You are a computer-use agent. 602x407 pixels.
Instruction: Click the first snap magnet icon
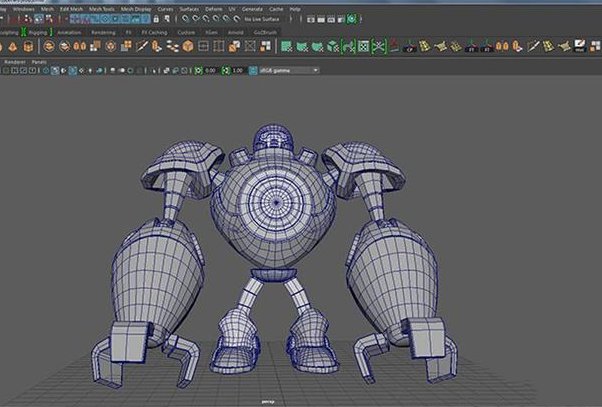(x=186, y=19)
